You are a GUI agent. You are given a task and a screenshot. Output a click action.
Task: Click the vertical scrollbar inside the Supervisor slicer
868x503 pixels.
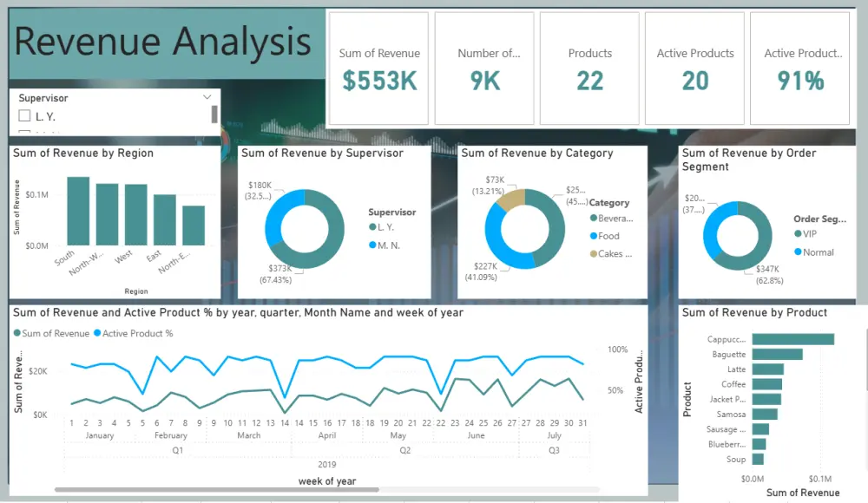tap(214, 114)
